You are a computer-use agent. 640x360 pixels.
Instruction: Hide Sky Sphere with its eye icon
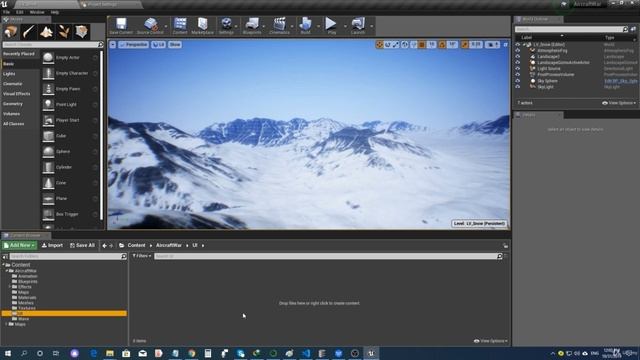click(x=518, y=81)
